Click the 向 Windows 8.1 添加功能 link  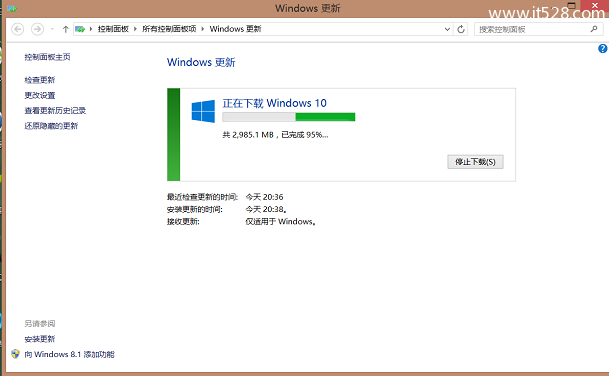coord(70,354)
